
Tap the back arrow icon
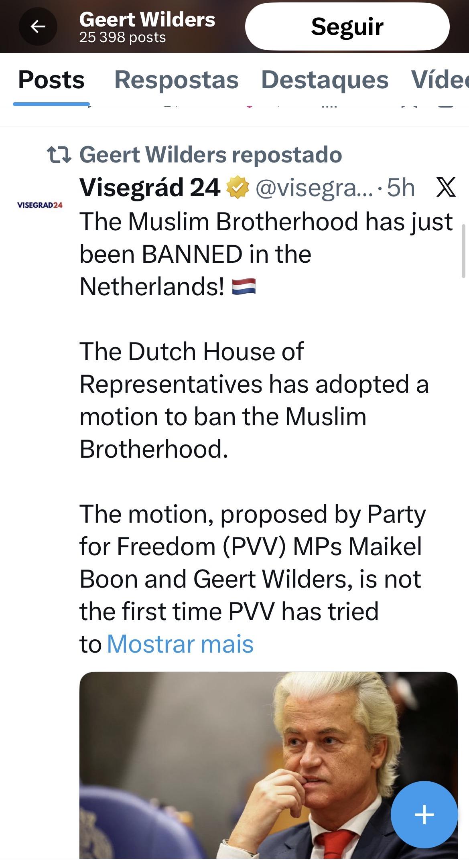click(x=38, y=27)
